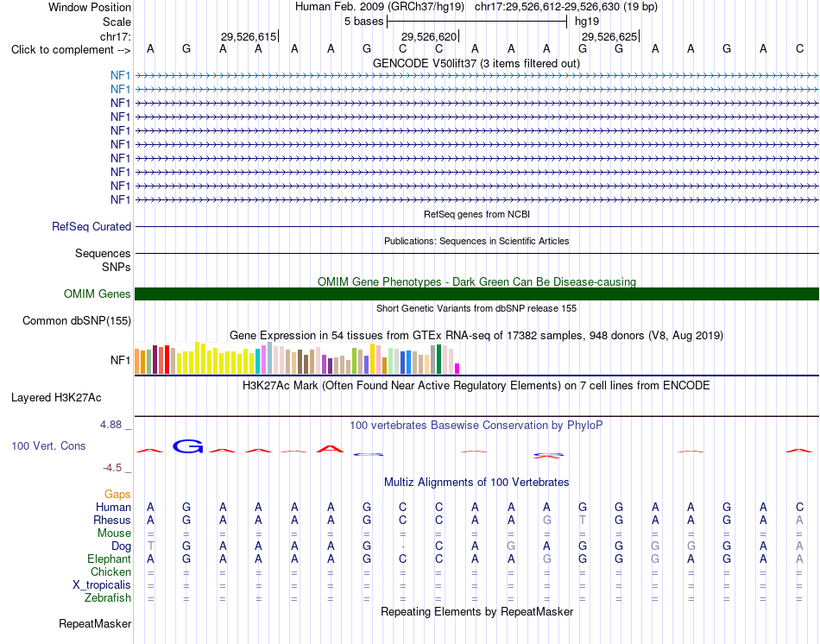Image resolution: width=820 pixels, height=644 pixels.
Task: Select the Dog alignment row label
Action: [122, 546]
